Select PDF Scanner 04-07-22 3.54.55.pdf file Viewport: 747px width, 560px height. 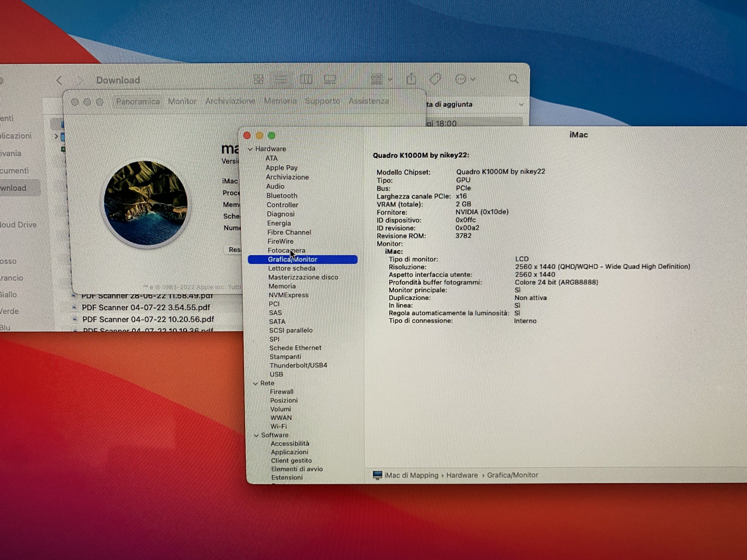pos(146,308)
